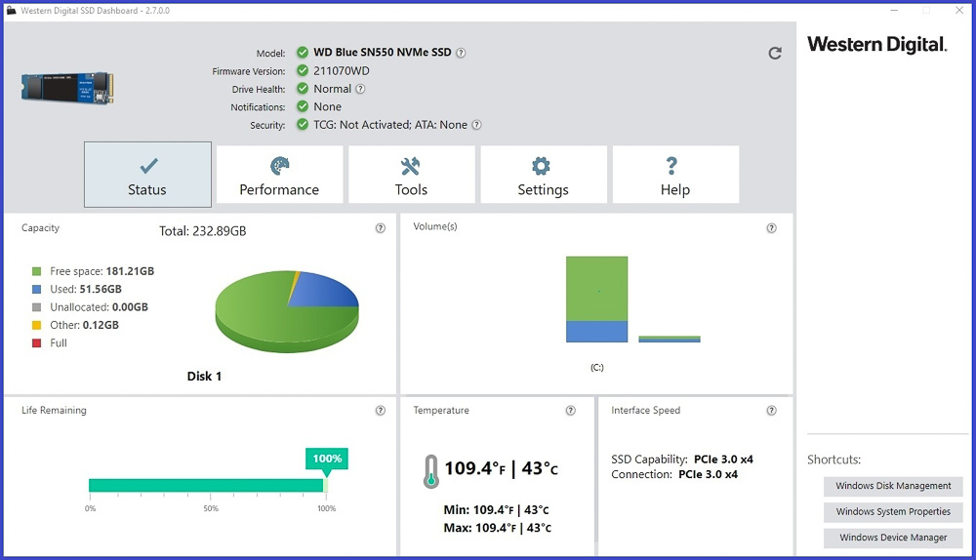976x560 pixels.
Task: Click 'Connection: PCIe 3.0 x4' text
Action: click(x=674, y=475)
